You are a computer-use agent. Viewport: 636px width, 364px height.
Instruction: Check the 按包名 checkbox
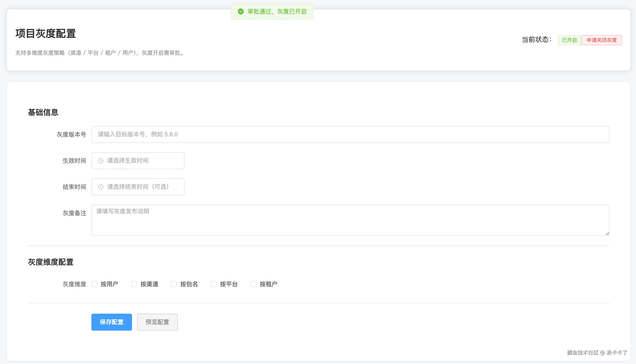coord(174,284)
